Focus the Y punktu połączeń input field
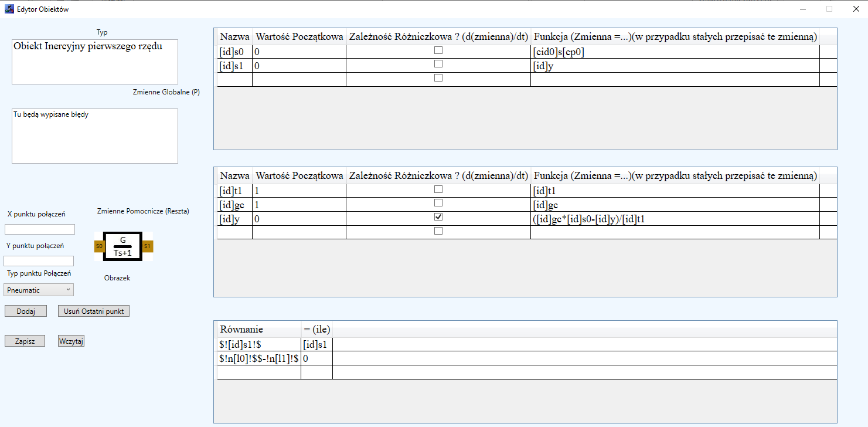The width and height of the screenshot is (868, 427). pyautogui.click(x=39, y=261)
